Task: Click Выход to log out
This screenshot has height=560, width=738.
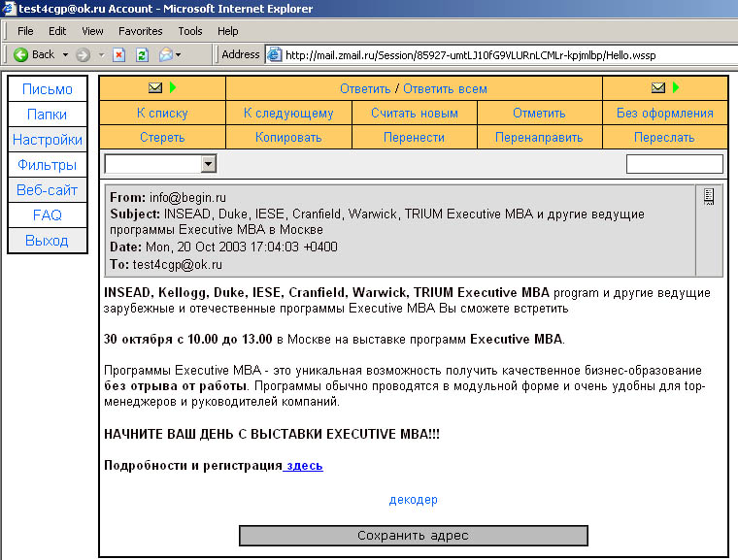Action: coord(48,241)
